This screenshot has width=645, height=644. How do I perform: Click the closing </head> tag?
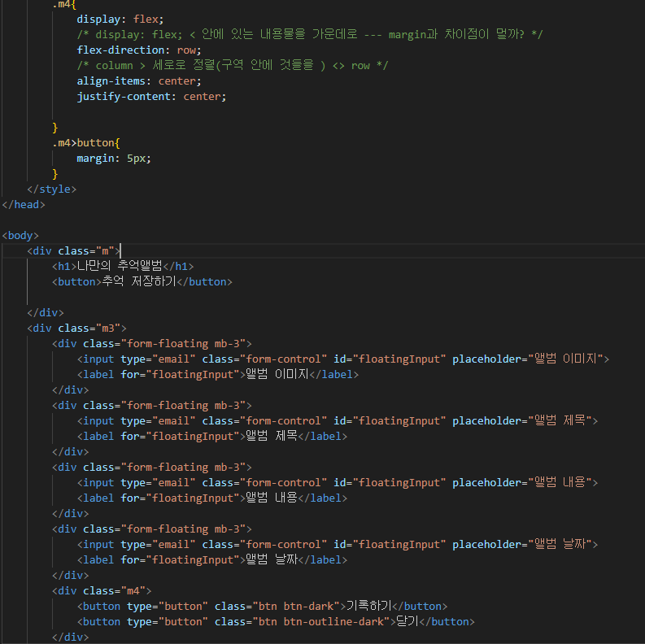pyautogui.click(x=24, y=205)
